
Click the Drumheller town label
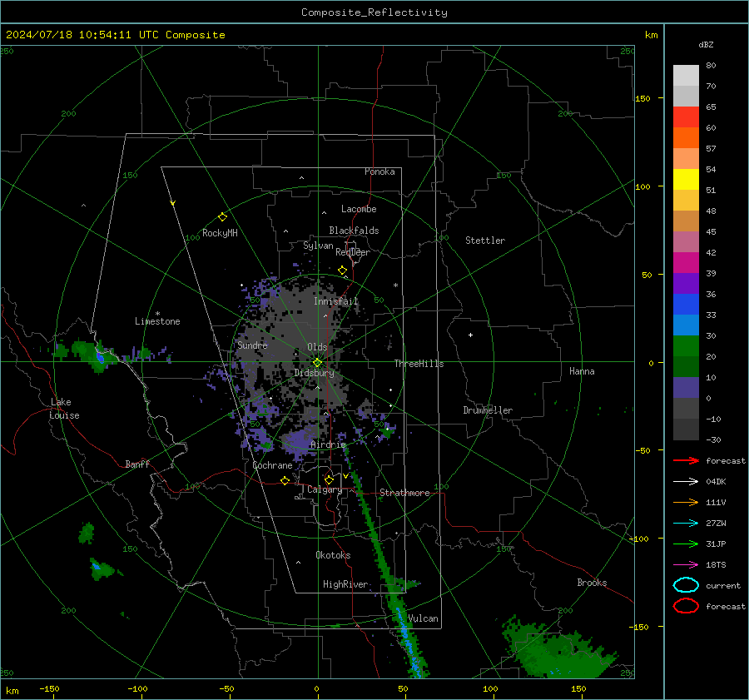coord(488,410)
